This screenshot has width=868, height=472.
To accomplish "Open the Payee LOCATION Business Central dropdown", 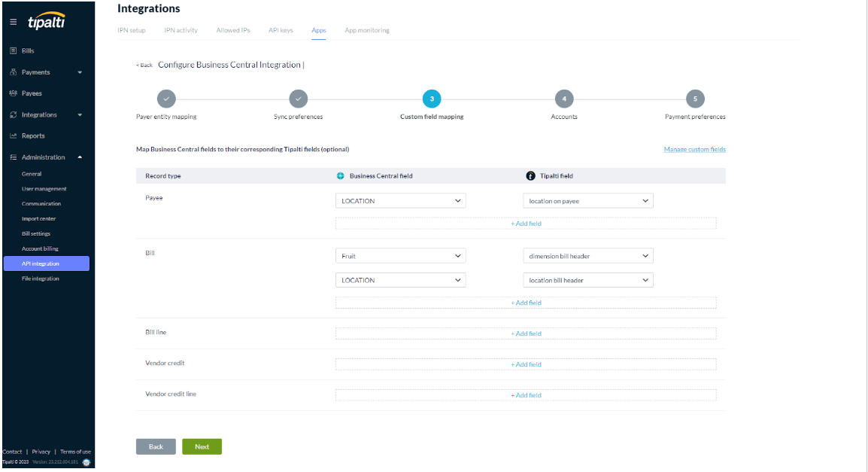I will click(x=400, y=201).
